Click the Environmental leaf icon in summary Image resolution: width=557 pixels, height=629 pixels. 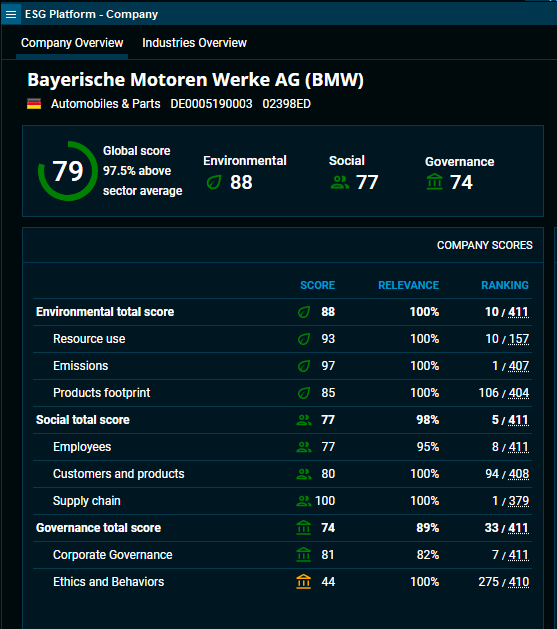214,182
